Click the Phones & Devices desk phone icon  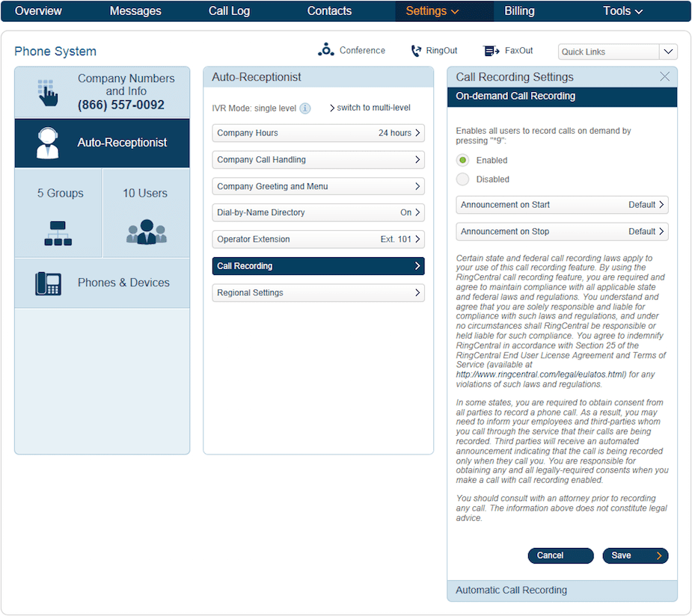tap(48, 283)
